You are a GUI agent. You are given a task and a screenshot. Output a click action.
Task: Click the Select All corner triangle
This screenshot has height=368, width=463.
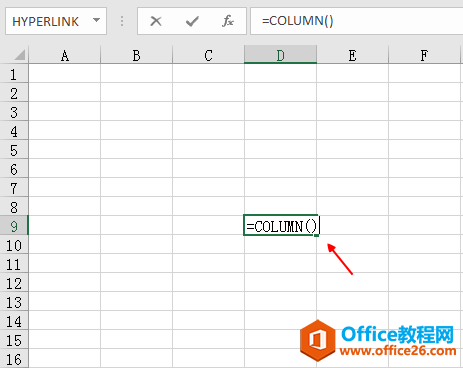pos(20,55)
